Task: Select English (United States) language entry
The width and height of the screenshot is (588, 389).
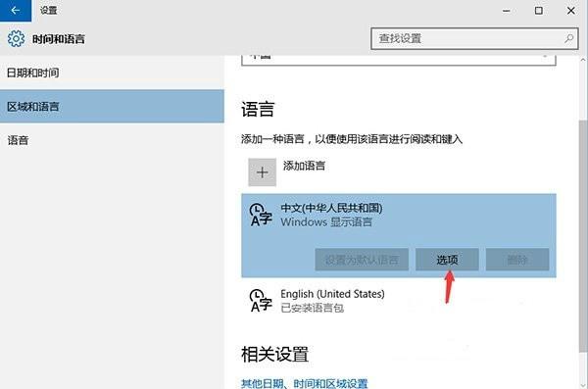Action: click(x=399, y=301)
